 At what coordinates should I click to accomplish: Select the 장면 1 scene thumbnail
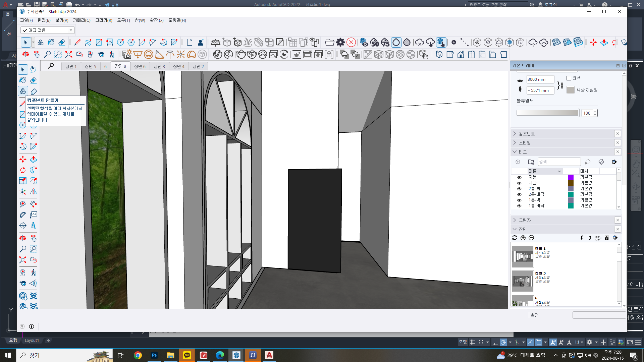point(523,256)
